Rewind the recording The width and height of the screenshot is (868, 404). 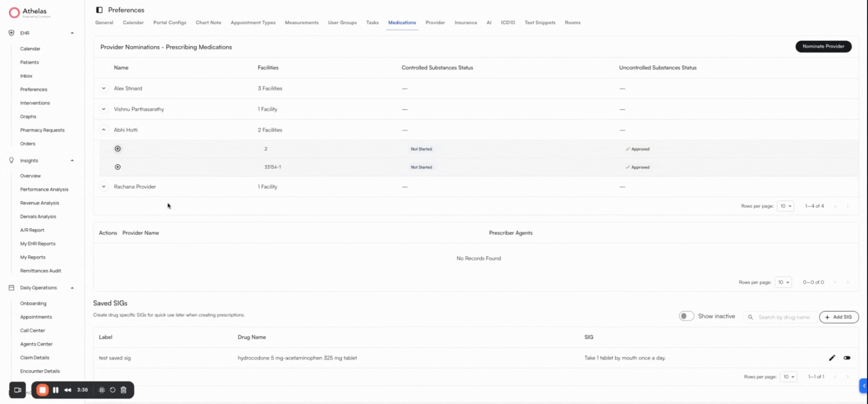pyautogui.click(x=68, y=390)
